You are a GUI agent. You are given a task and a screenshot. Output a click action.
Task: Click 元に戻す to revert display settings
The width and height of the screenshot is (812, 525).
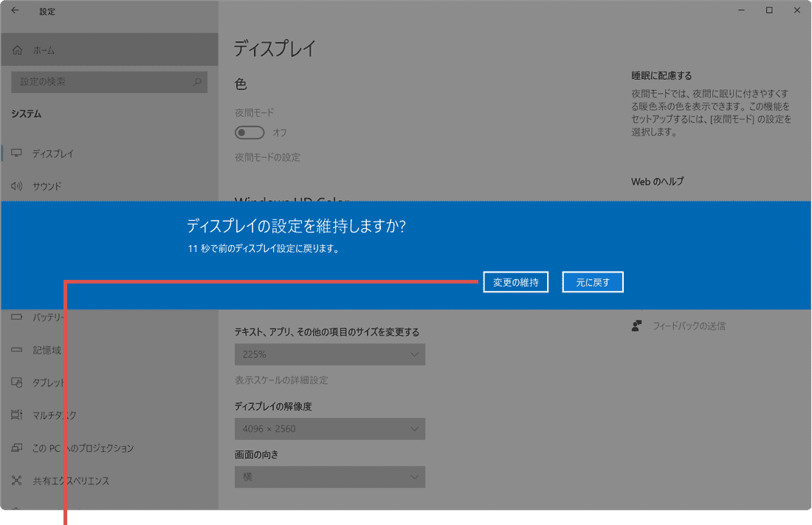click(593, 281)
